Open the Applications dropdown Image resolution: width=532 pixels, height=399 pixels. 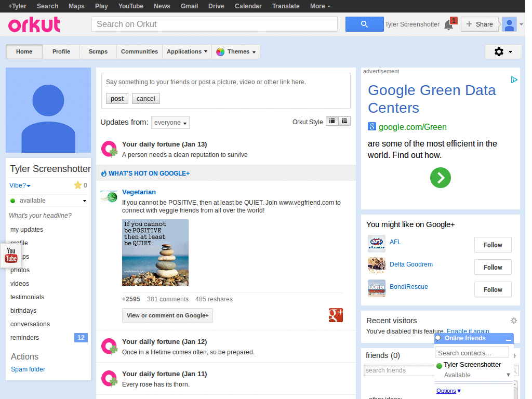[187, 51]
